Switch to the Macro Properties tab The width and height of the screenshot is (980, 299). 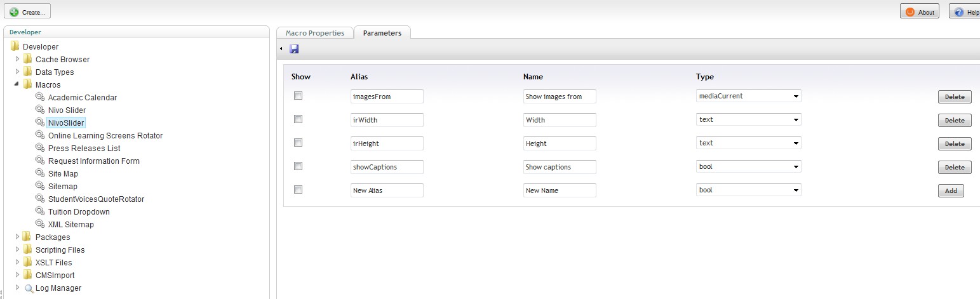314,33
